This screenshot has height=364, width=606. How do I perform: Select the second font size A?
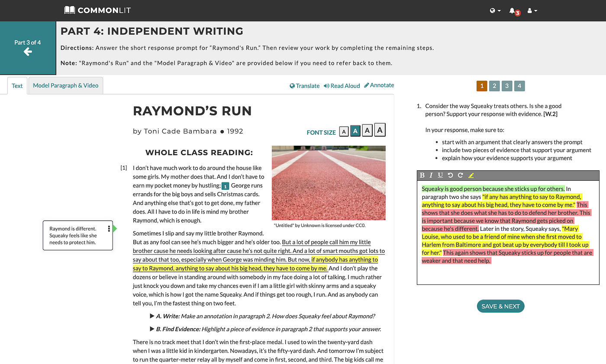355,131
